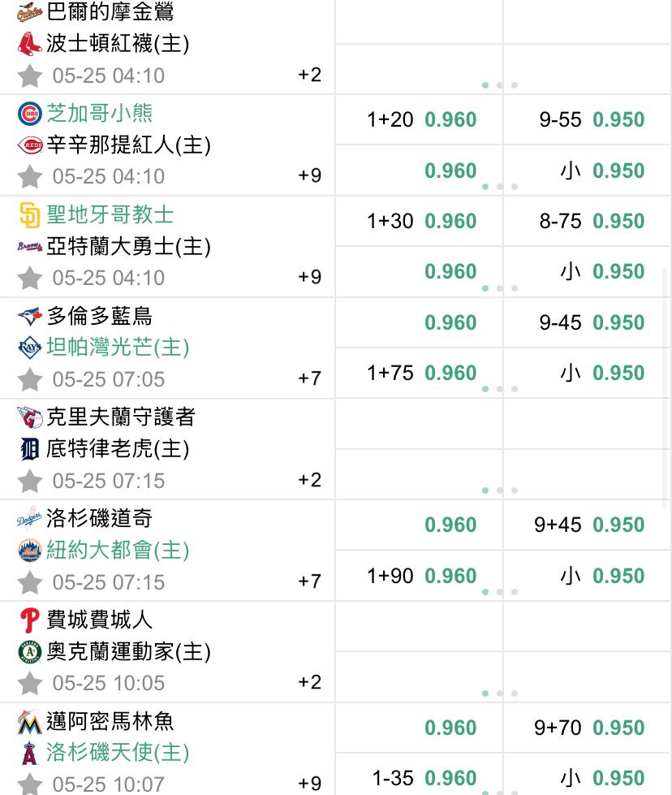The width and height of the screenshot is (672, 795).
Task: Click the Toronto Blue Jays logo
Action: [30, 317]
